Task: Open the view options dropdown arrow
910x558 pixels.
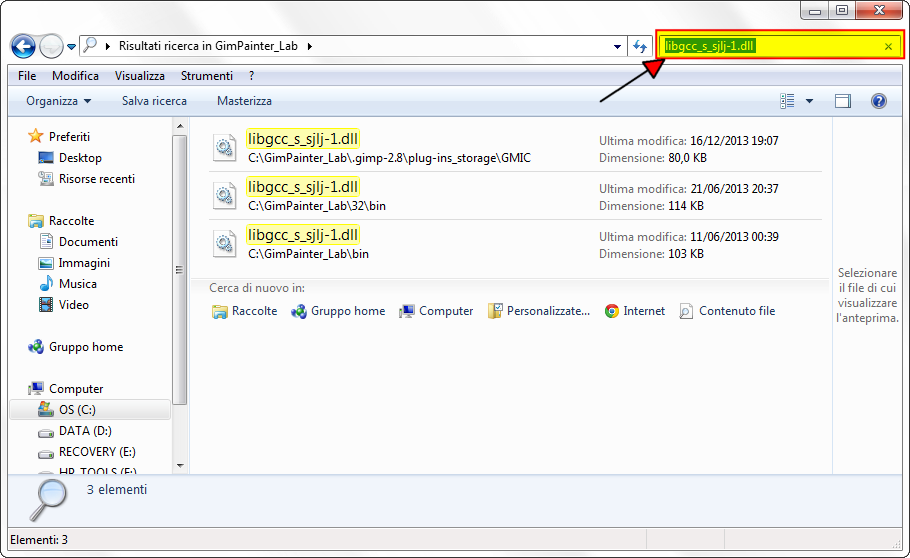Action: [809, 102]
